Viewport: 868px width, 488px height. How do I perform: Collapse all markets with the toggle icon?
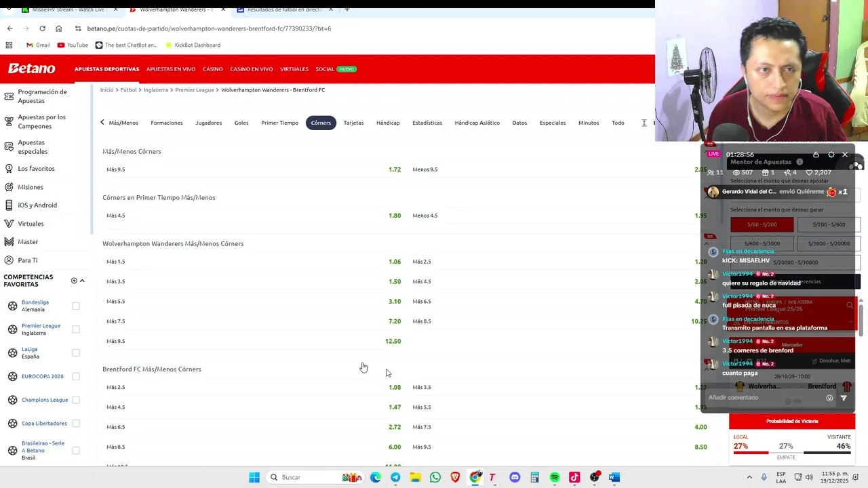pos(644,123)
